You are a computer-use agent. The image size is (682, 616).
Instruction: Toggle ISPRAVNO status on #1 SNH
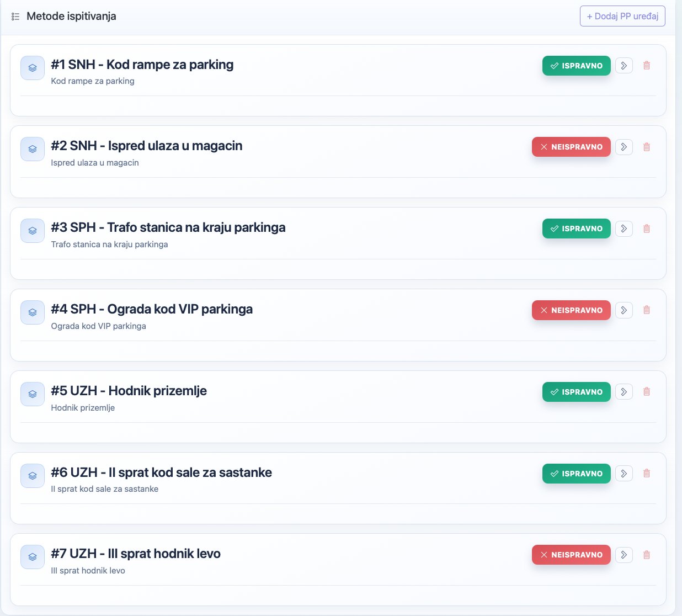(576, 66)
